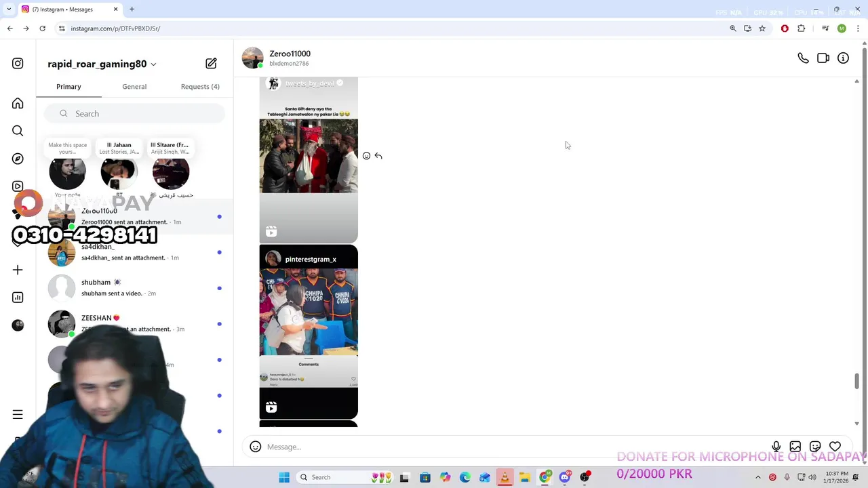The height and width of the screenshot is (488, 868).
Task: Open Chrome profile avatar M
Action: 842,28
